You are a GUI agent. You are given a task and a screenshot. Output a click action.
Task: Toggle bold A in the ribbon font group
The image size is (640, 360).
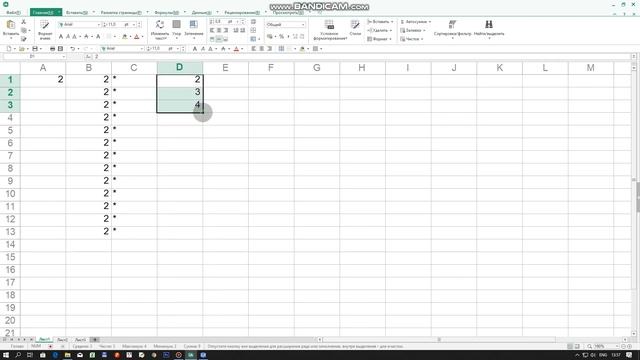tap(61, 37)
